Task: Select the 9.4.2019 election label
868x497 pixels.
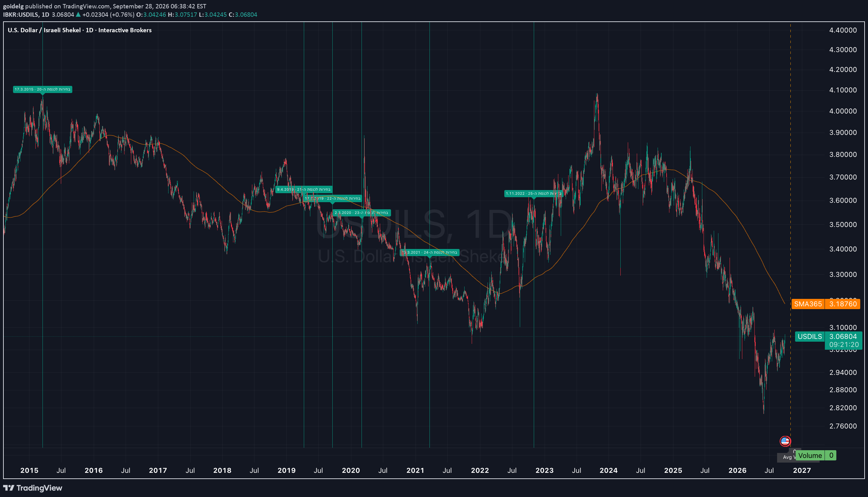Action: coord(304,189)
